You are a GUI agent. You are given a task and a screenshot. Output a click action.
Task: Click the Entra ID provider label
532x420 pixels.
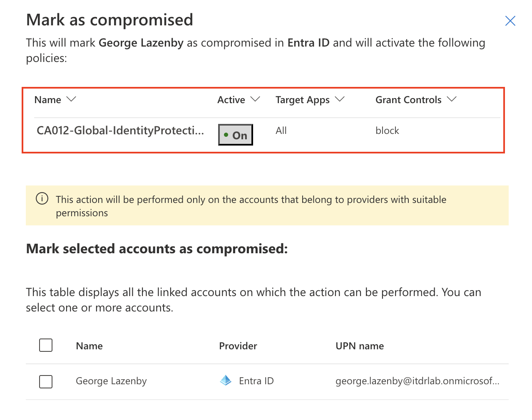(256, 381)
